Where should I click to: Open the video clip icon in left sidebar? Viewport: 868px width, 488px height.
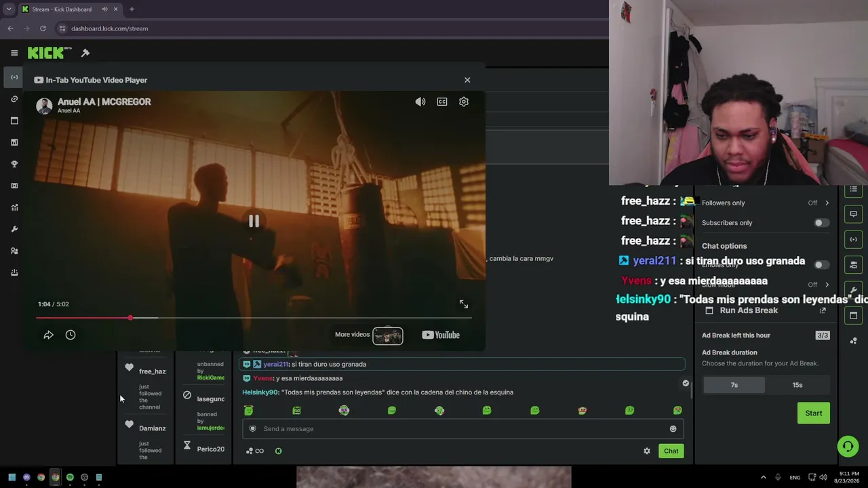click(x=14, y=186)
